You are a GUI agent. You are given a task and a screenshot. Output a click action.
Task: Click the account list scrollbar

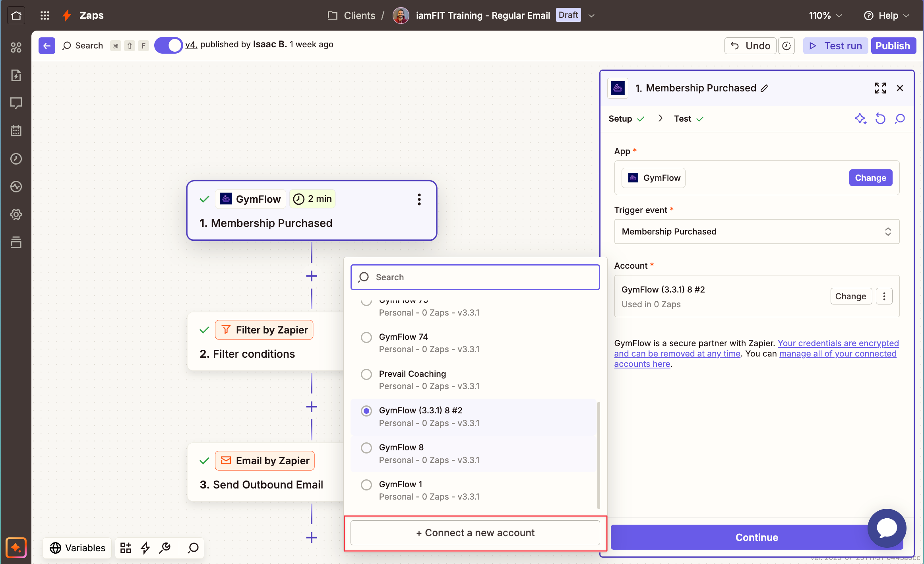(599, 455)
